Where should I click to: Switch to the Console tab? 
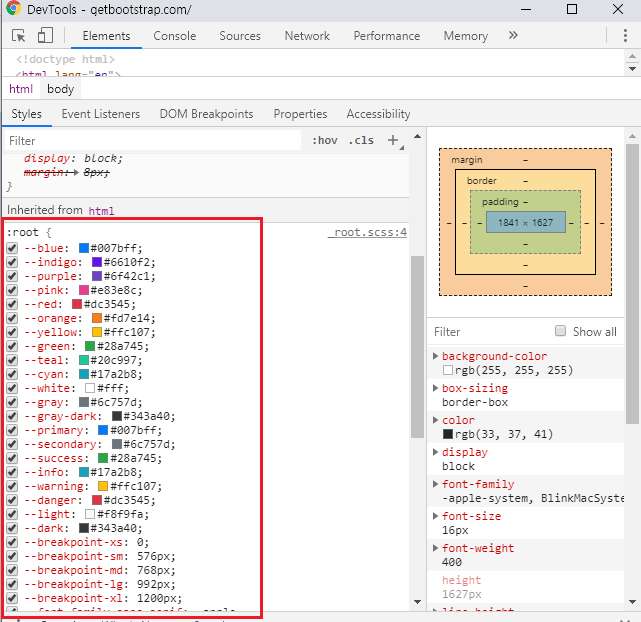[x=175, y=36]
